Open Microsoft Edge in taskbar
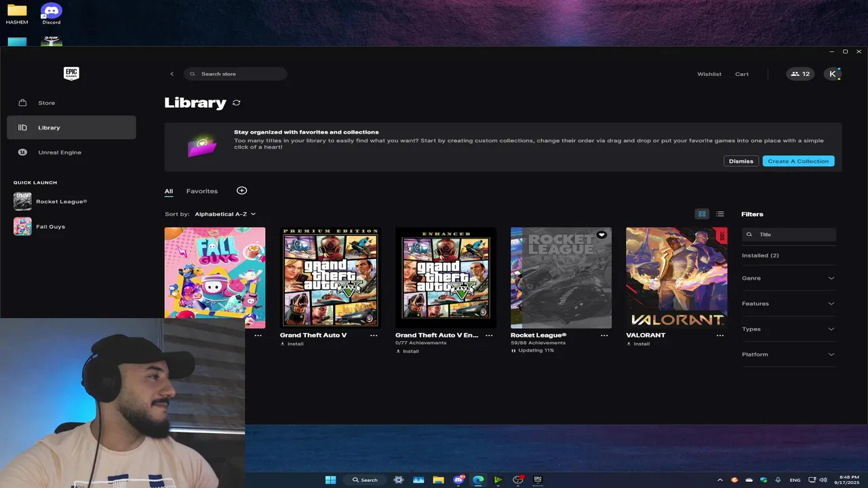Viewport: 868px width, 488px height. 478,480
